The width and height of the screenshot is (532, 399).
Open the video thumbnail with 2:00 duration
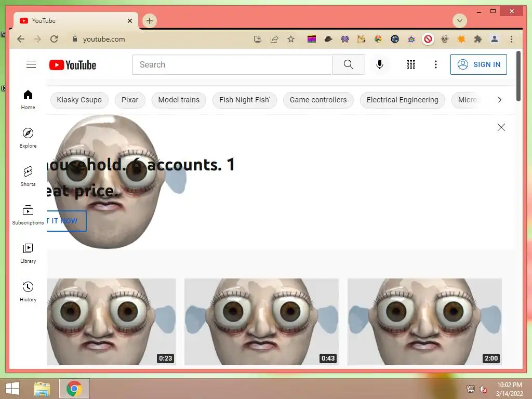click(x=424, y=322)
